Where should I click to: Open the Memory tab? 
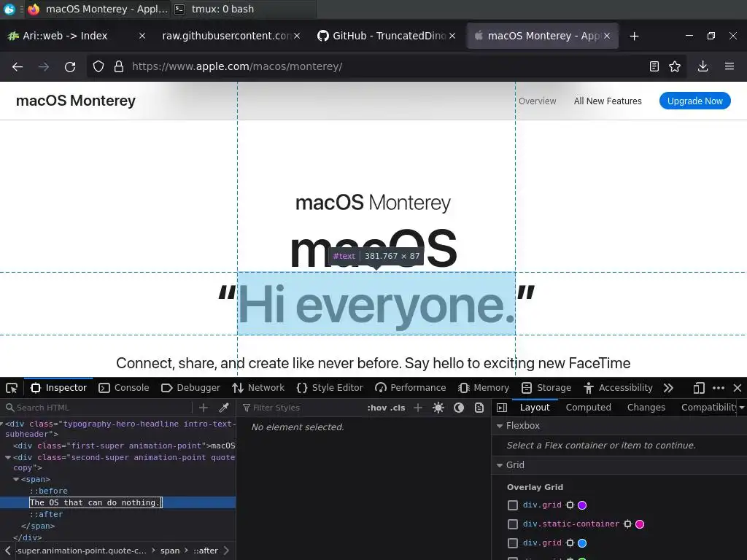pyautogui.click(x=484, y=388)
